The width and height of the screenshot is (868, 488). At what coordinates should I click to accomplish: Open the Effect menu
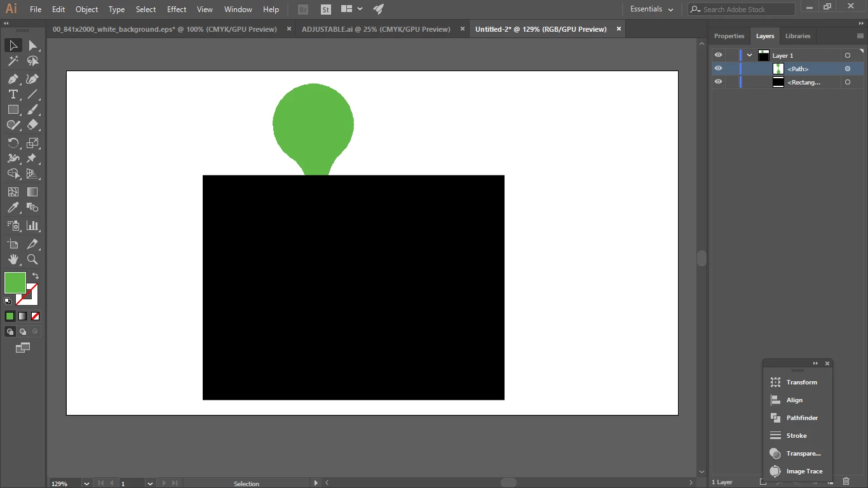tap(177, 10)
